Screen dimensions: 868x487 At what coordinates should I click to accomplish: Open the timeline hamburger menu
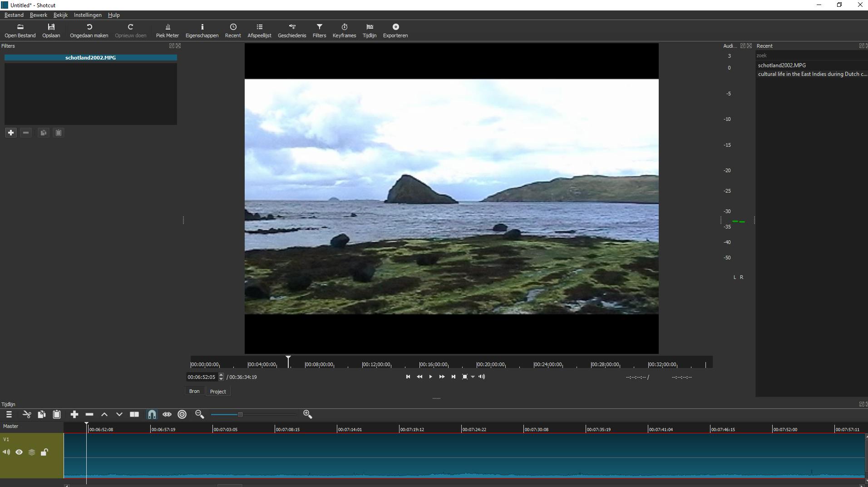pos(9,414)
